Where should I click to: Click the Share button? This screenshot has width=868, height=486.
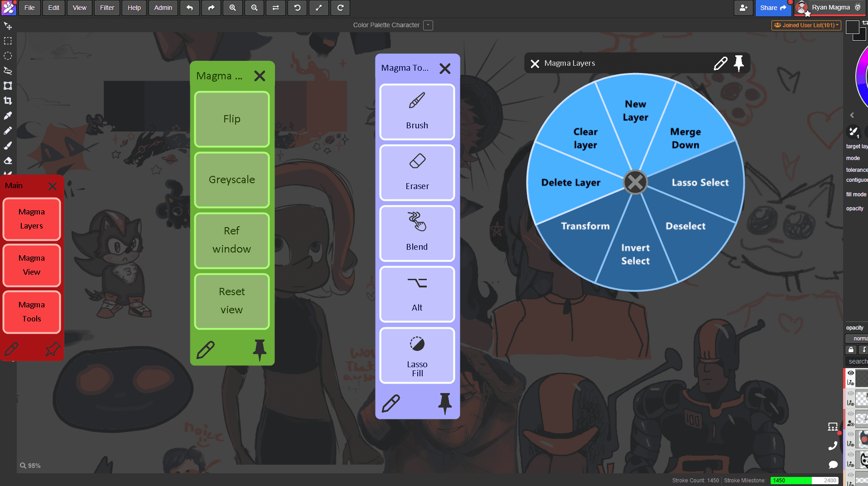click(773, 8)
